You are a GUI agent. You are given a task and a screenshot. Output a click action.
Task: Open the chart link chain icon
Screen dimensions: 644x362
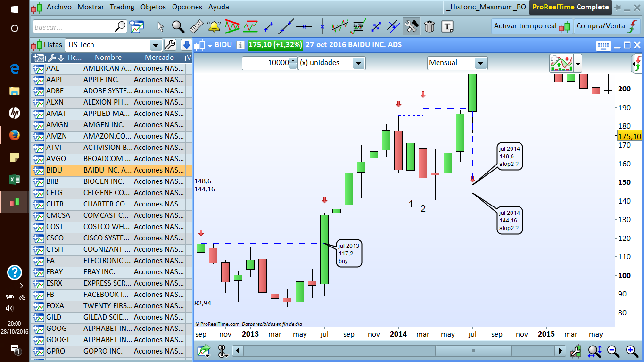pos(223,351)
